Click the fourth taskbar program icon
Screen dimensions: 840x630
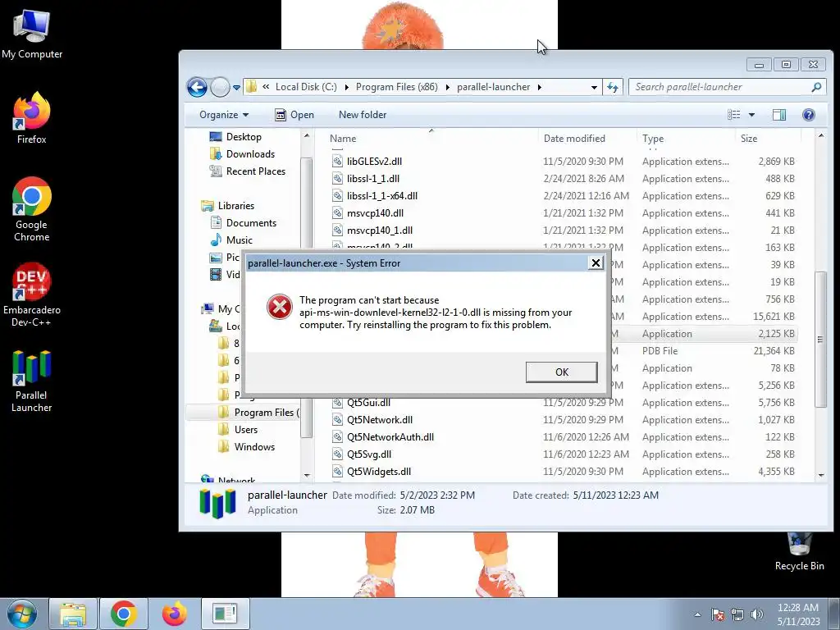click(225, 614)
